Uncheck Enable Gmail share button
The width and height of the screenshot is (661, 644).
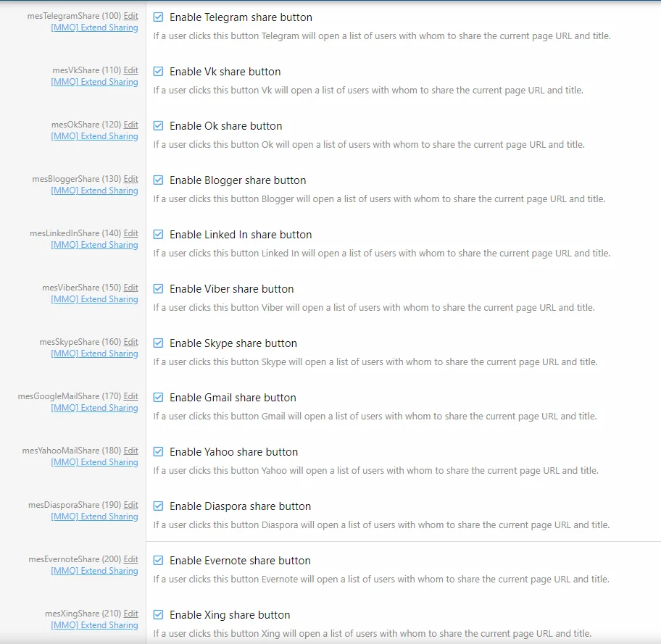(158, 398)
